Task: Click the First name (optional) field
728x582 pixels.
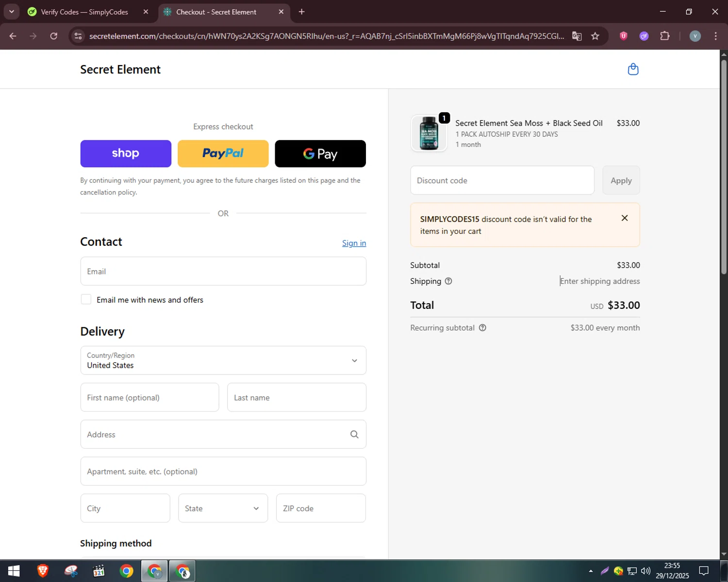Action: pos(149,397)
